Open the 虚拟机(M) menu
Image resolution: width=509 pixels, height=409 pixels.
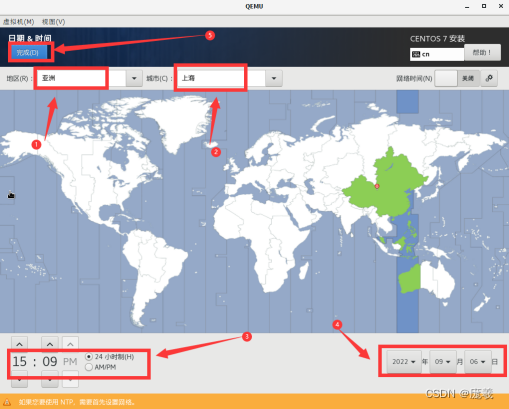click(x=18, y=22)
